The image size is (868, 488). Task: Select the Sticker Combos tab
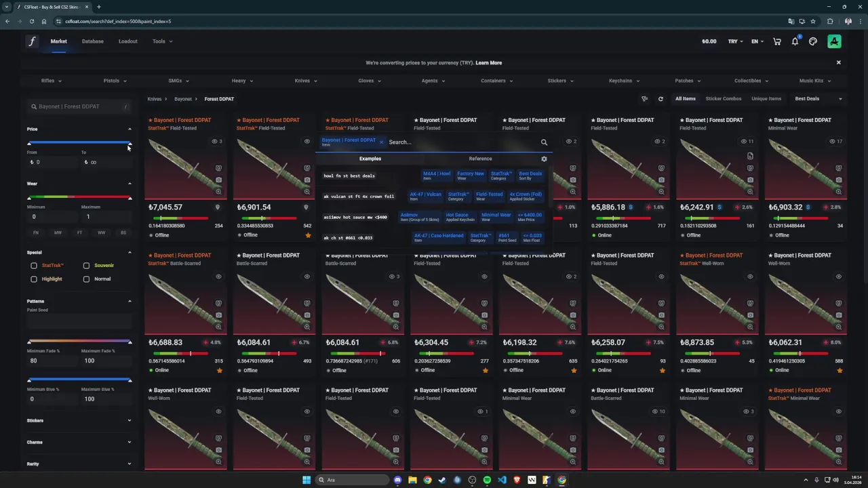coord(724,99)
